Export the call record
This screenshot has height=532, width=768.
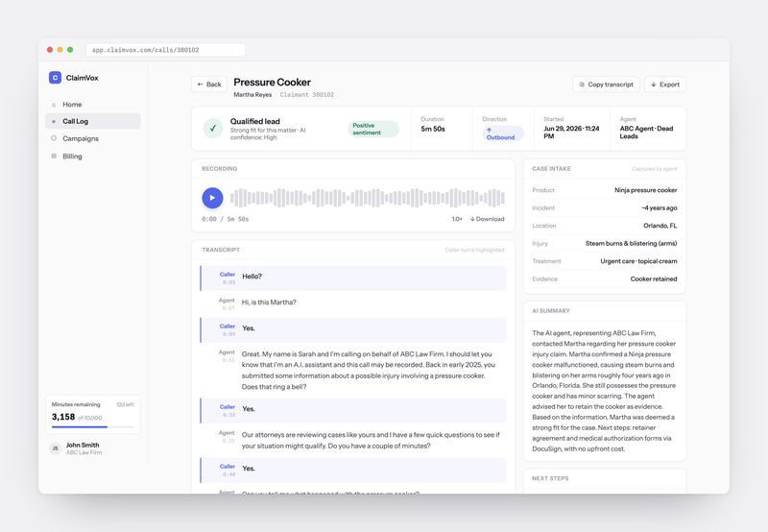[x=664, y=85]
